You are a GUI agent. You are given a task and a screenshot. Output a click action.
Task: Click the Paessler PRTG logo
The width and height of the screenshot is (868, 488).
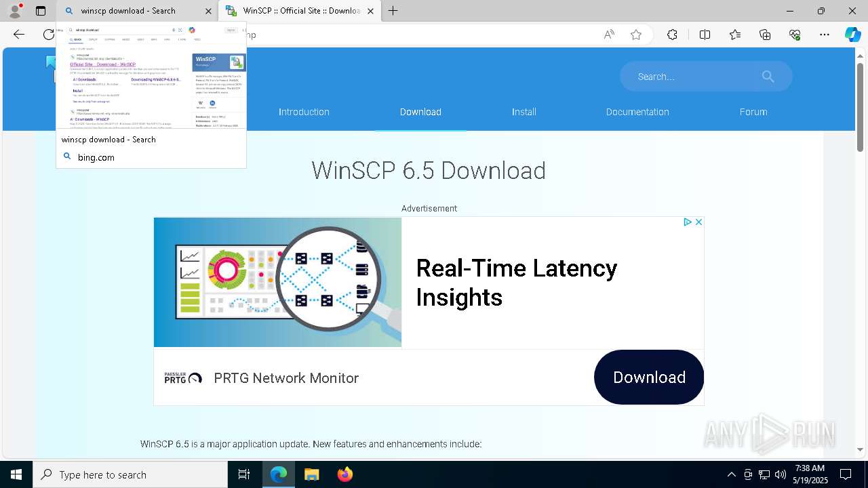183,378
